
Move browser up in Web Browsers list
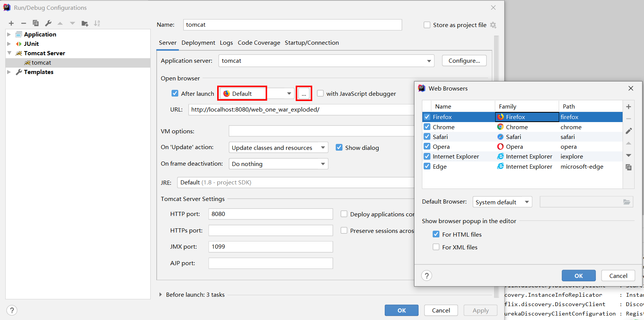629,143
